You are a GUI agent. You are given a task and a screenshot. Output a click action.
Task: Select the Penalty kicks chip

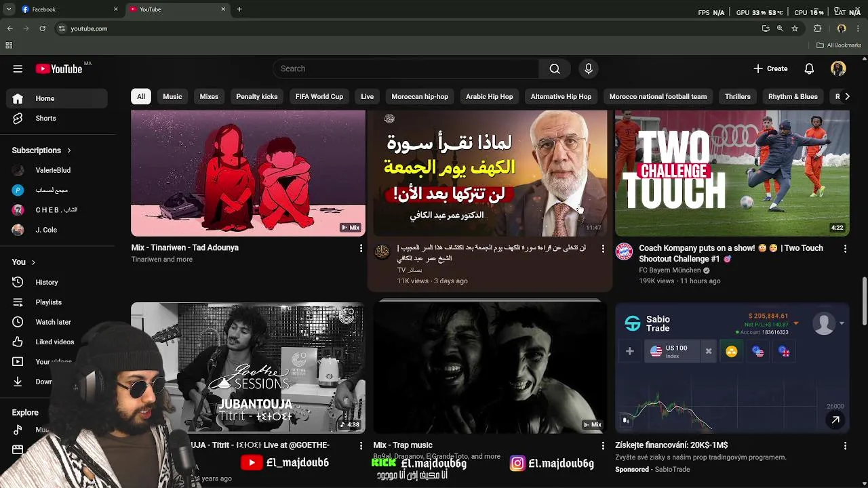coord(257,96)
